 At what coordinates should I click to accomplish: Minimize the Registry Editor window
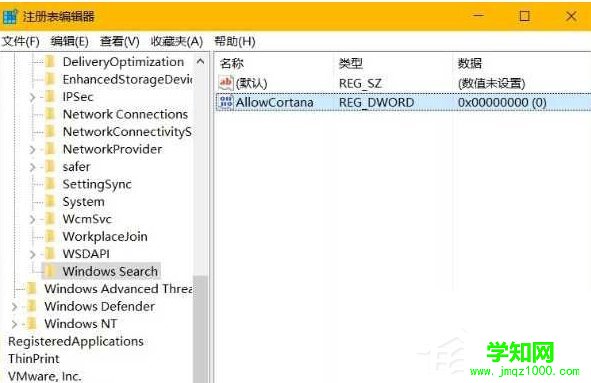479,16
